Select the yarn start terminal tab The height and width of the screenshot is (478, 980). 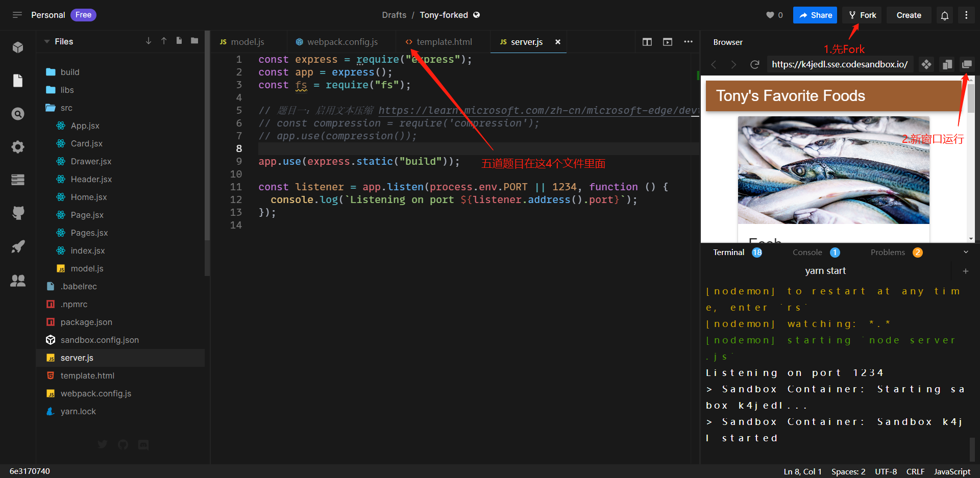click(x=825, y=271)
